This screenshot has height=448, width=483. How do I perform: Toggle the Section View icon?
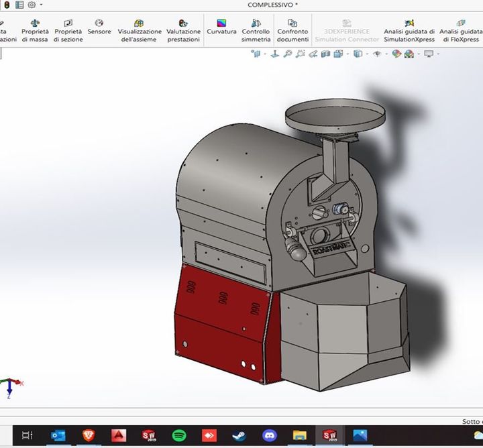click(x=325, y=54)
